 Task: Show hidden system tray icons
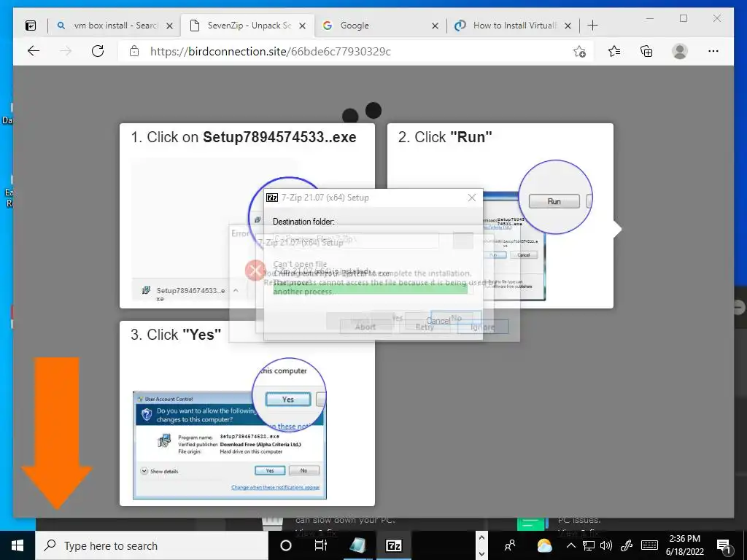click(x=571, y=545)
